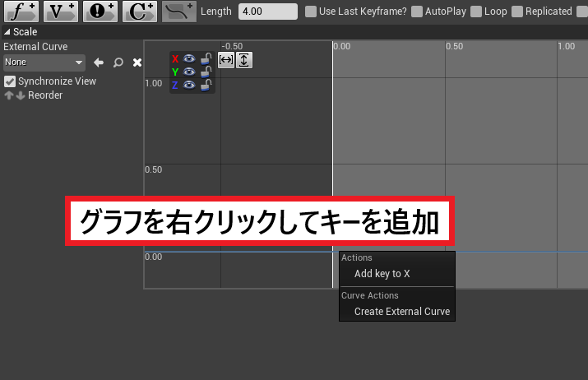The image size is (588, 380).
Task: Toggle the lock for the X curve
Action: point(206,58)
